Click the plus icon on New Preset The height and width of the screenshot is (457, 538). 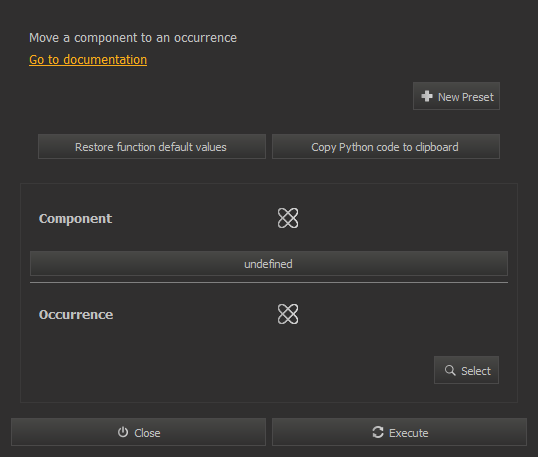(427, 96)
